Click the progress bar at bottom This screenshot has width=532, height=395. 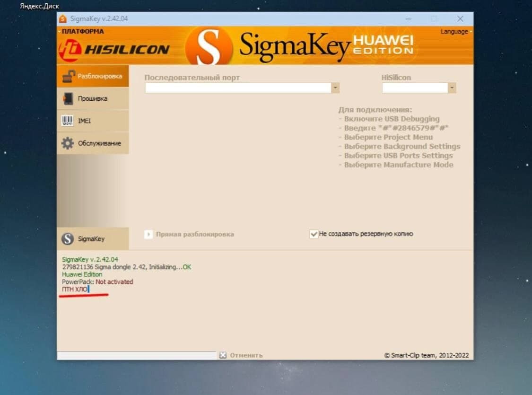(x=136, y=355)
